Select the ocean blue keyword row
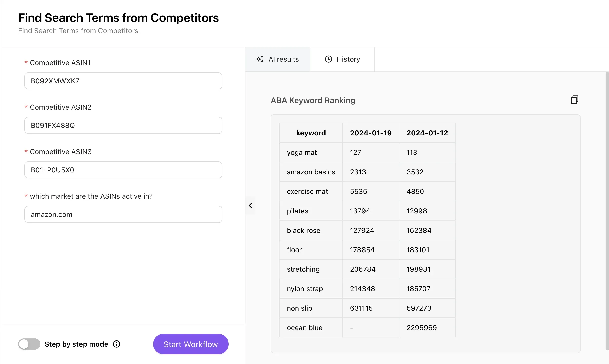Viewport: 609px width, 364px height. pyautogui.click(x=304, y=328)
